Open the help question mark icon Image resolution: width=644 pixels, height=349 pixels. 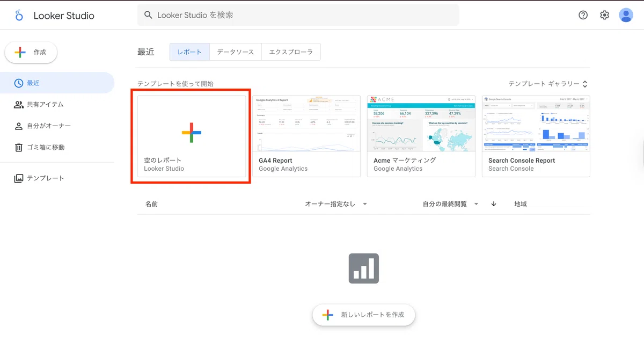point(583,15)
